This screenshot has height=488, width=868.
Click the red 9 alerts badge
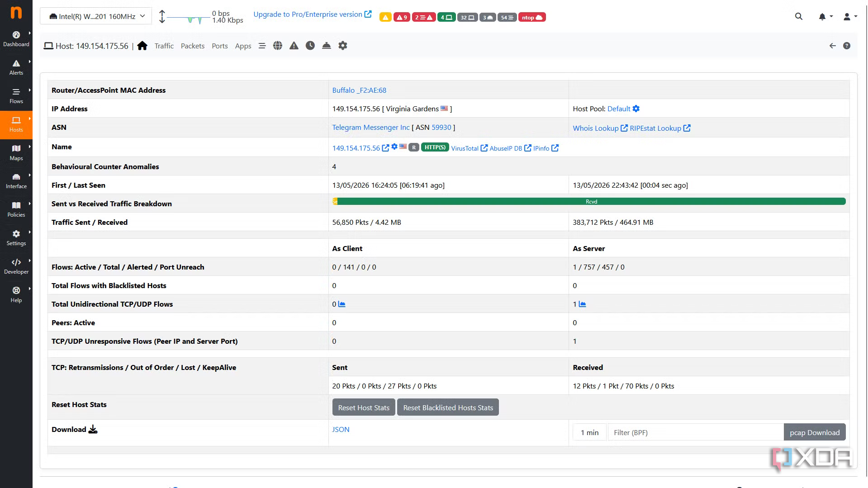point(402,17)
